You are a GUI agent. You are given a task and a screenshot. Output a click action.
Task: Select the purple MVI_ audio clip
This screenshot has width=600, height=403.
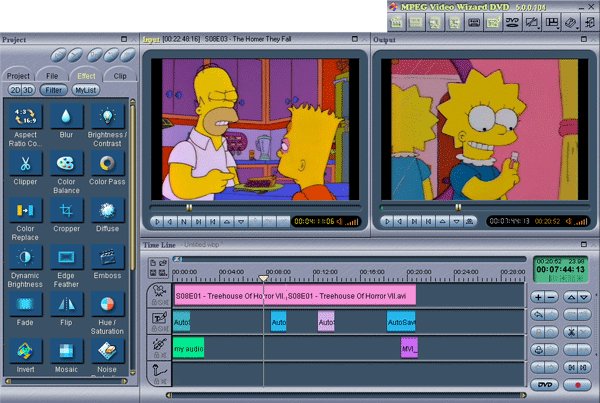[x=409, y=348]
